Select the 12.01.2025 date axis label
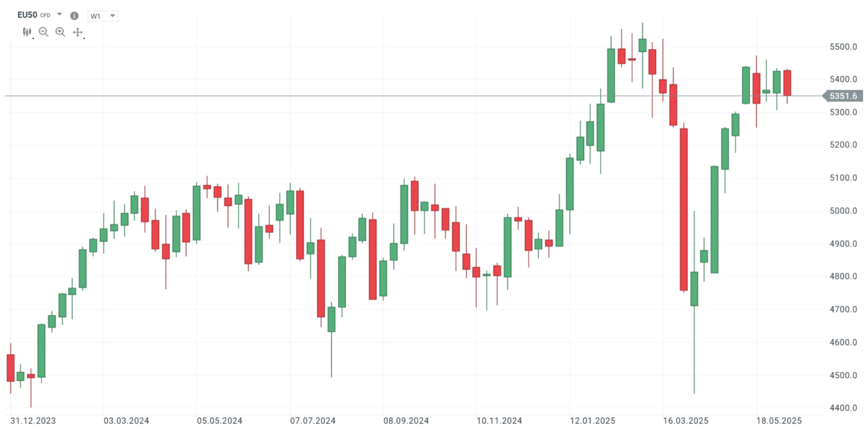Image resolution: width=868 pixels, height=437 pixels. [592, 421]
